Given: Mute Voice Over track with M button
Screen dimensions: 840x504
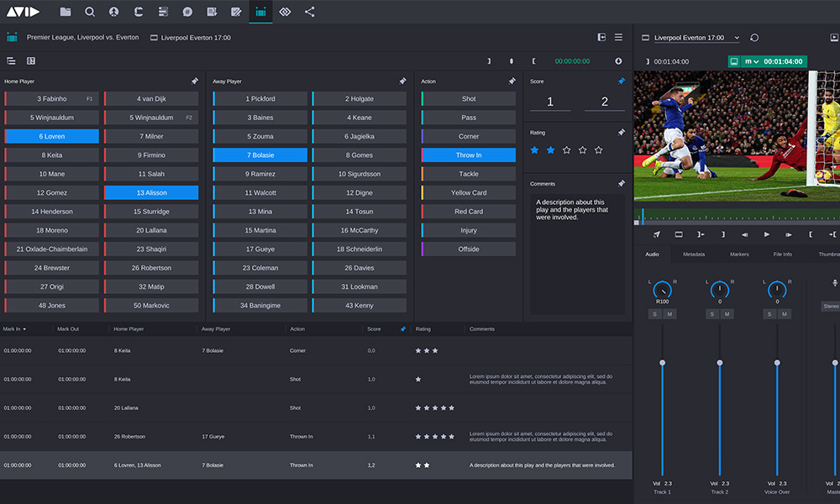Looking at the screenshot, I should click(785, 314).
